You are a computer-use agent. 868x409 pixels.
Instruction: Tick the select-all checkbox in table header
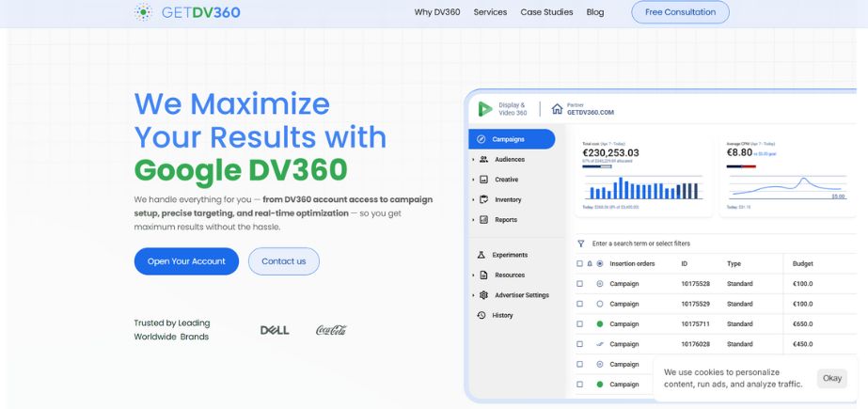pos(579,264)
